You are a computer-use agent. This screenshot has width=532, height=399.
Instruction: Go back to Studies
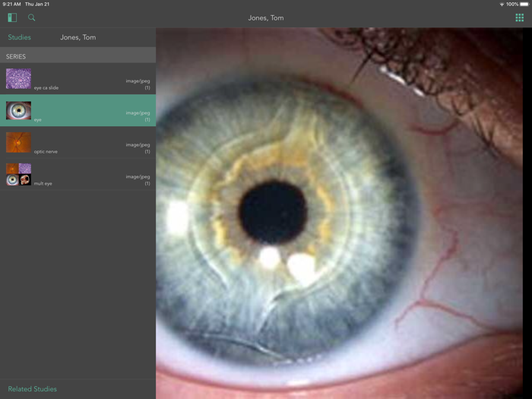(x=19, y=37)
